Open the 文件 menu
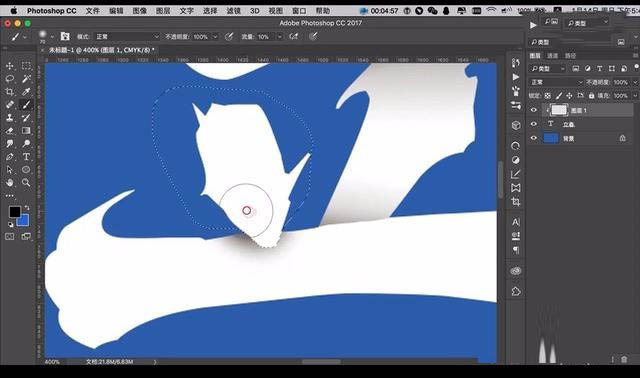This screenshot has width=640, height=378. click(x=93, y=11)
